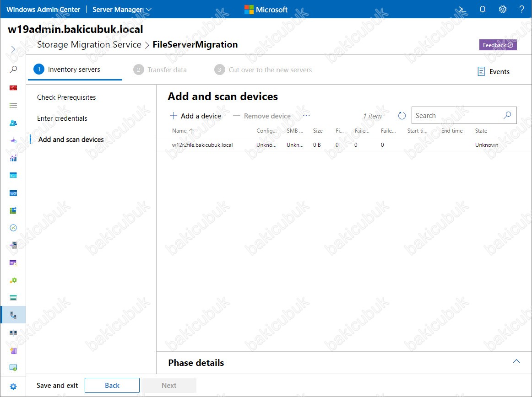This screenshot has width=532, height=397.
Task: Open the Storage Replica tool icon
Action: 13,333
